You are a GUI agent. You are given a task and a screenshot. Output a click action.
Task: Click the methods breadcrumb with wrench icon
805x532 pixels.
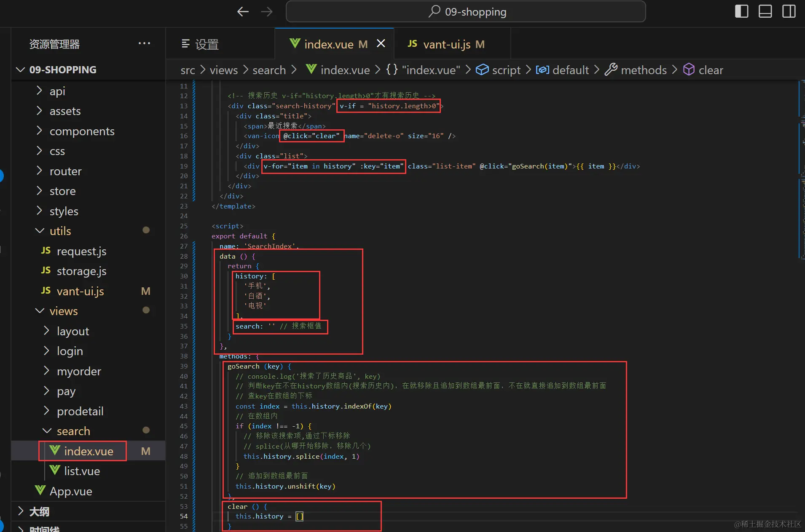click(x=636, y=70)
